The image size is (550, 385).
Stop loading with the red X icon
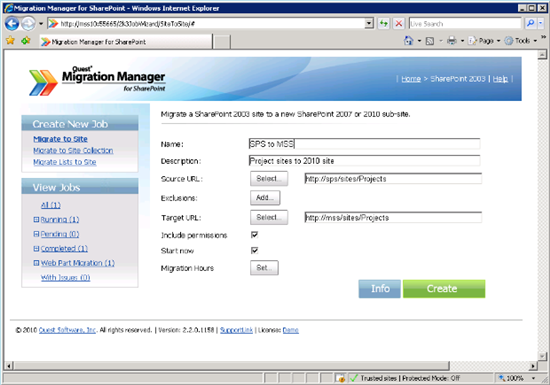click(x=399, y=23)
